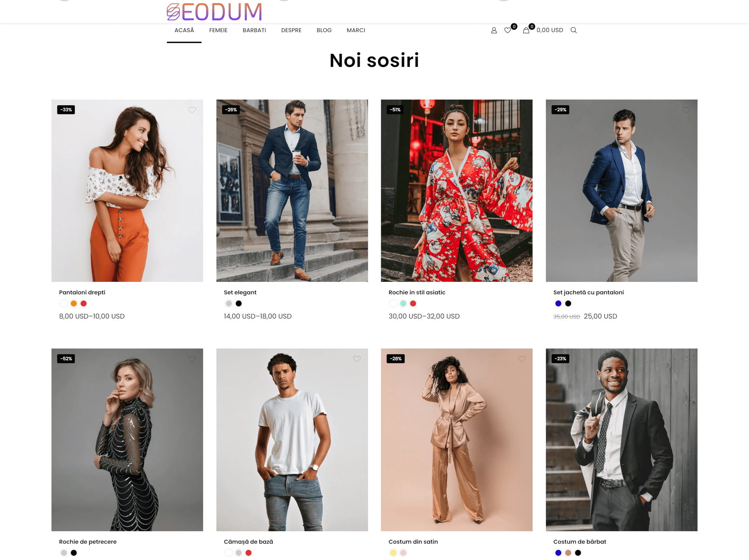Pick black swatch for Set elegant
Image resolution: width=749 pixels, height=560 pixels.
click(239, 303)
